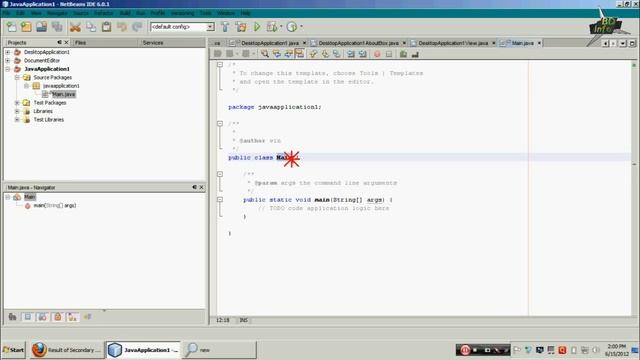The image size is (640, 360).
Task: Toggle Show Fields filter in Navigator
Action: pyautogui.click(x=27, y=317)
